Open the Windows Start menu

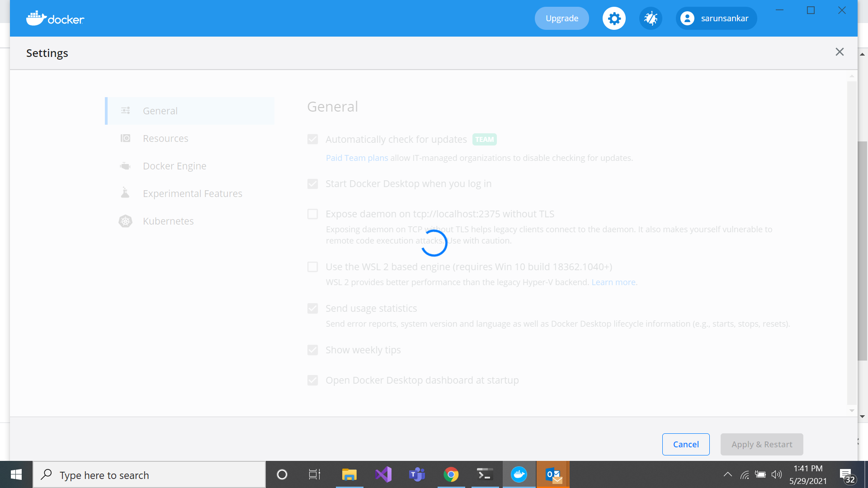(16, 474)
